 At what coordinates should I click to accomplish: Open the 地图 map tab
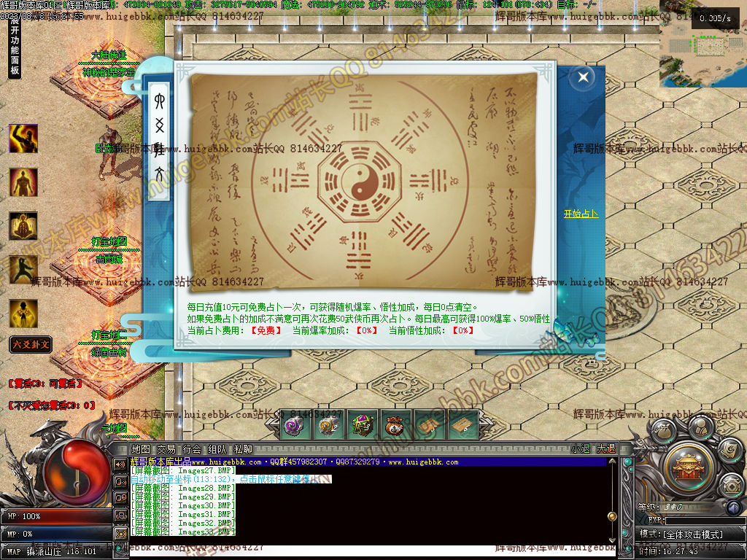click(141, 449)
